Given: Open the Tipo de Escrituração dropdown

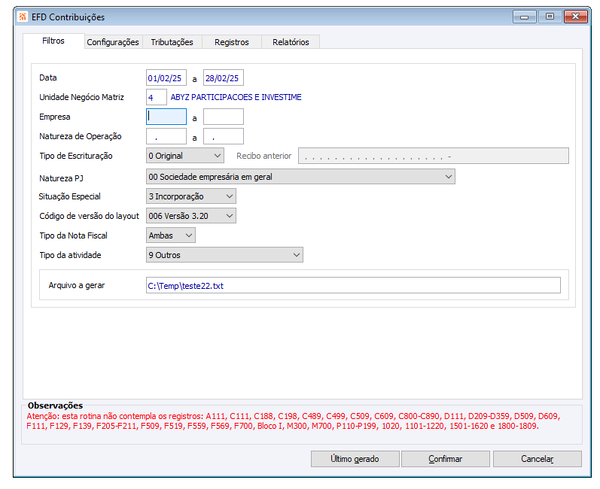Looking at the screenshot, I should click(185, 156).
